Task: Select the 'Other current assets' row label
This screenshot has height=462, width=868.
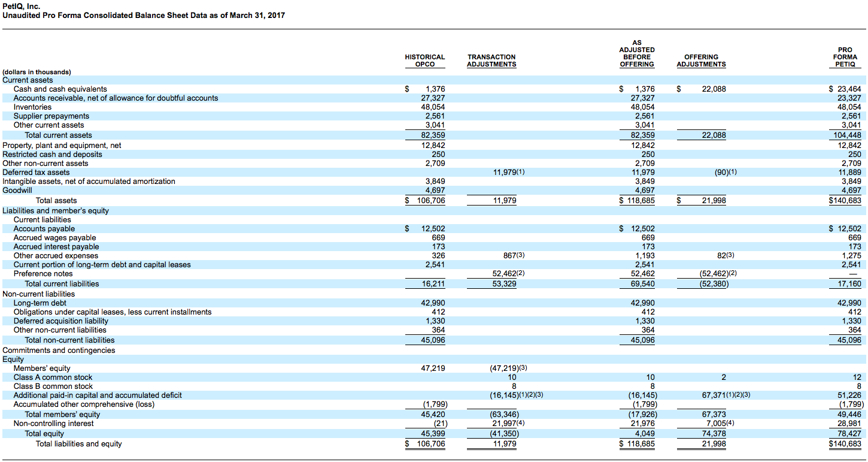Action: pos(49,125)
